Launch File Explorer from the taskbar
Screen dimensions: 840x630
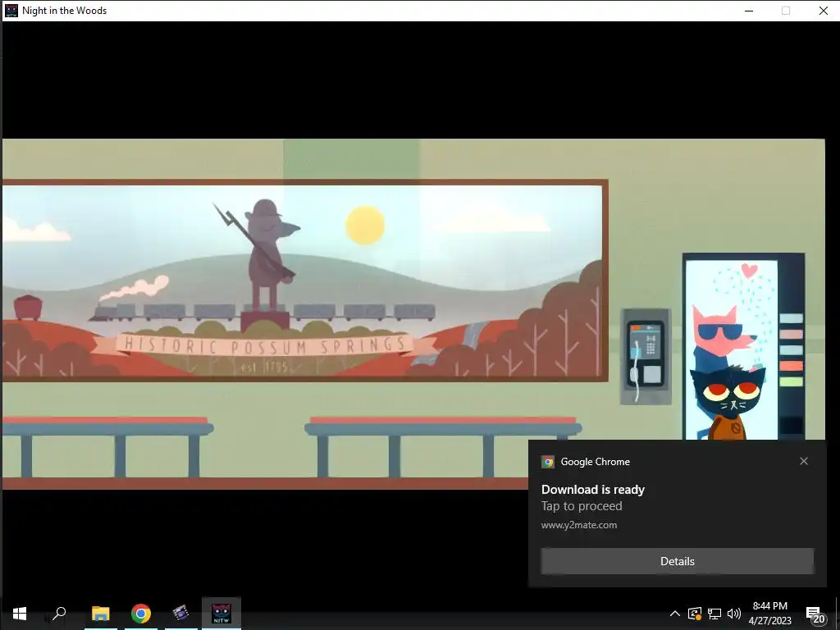(100, 614)
